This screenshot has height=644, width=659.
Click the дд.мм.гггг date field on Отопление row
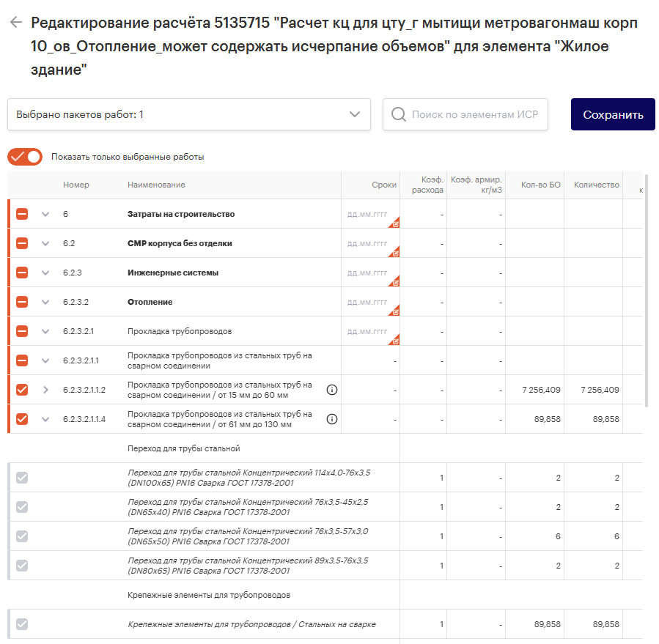(x=367, y=303)
